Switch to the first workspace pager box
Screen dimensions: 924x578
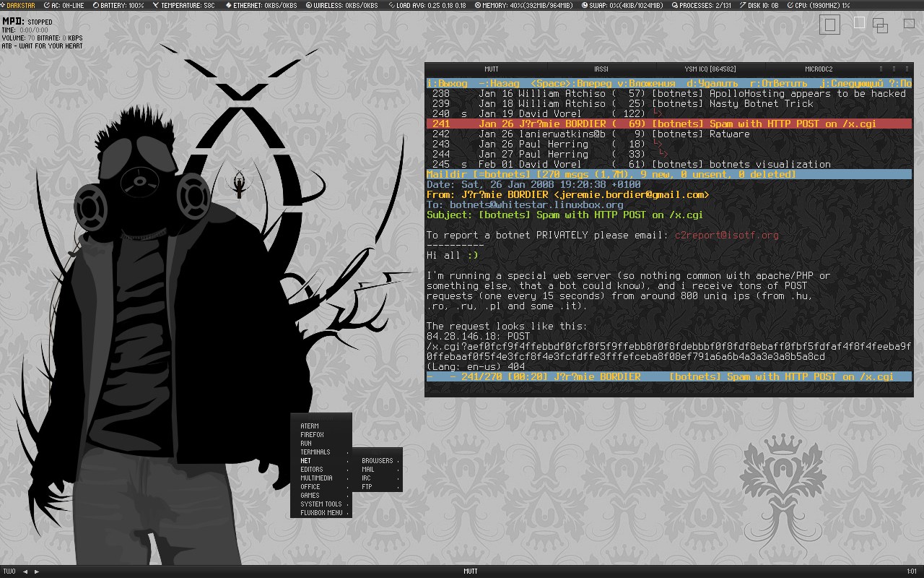829,25
